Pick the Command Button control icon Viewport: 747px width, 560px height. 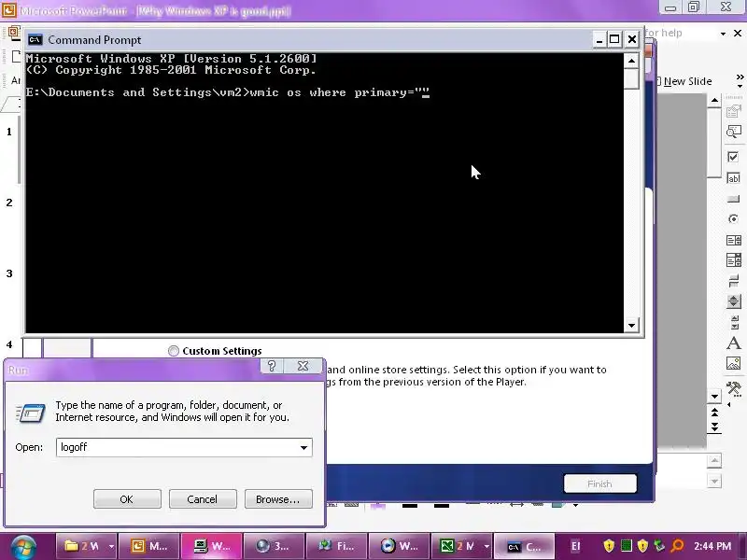733,199
